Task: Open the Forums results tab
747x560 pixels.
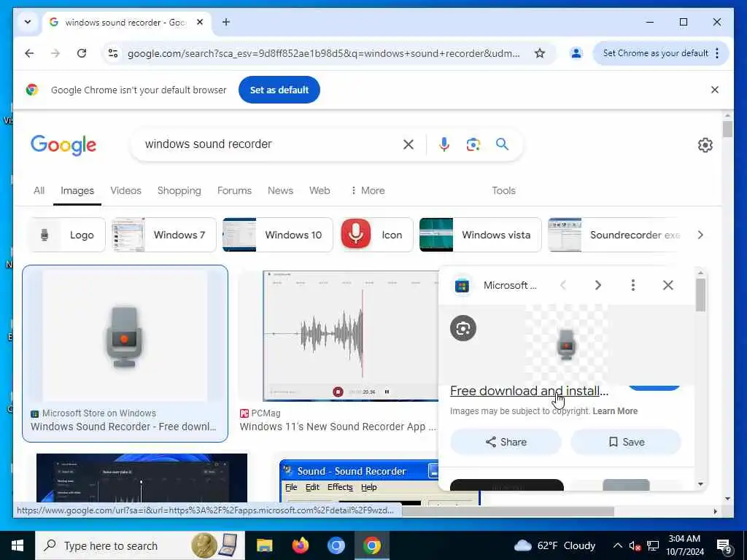Action: [x=234, y=190]
